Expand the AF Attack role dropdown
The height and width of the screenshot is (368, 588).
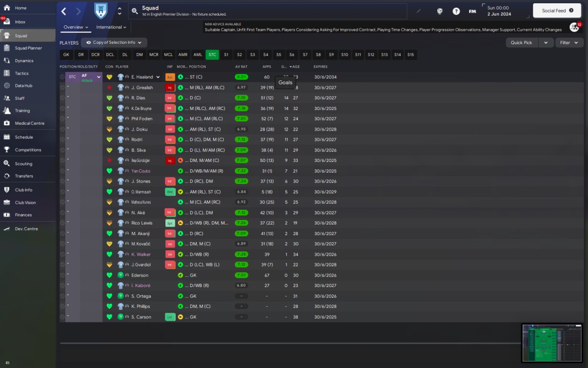tap(98, 77)
